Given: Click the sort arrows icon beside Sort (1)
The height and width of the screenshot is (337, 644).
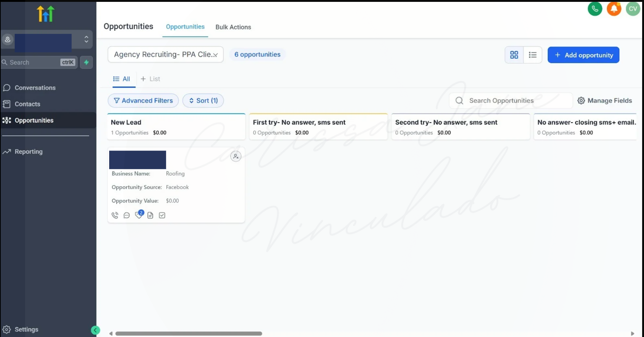Looking at the screenshot, I should pos(192,101).
